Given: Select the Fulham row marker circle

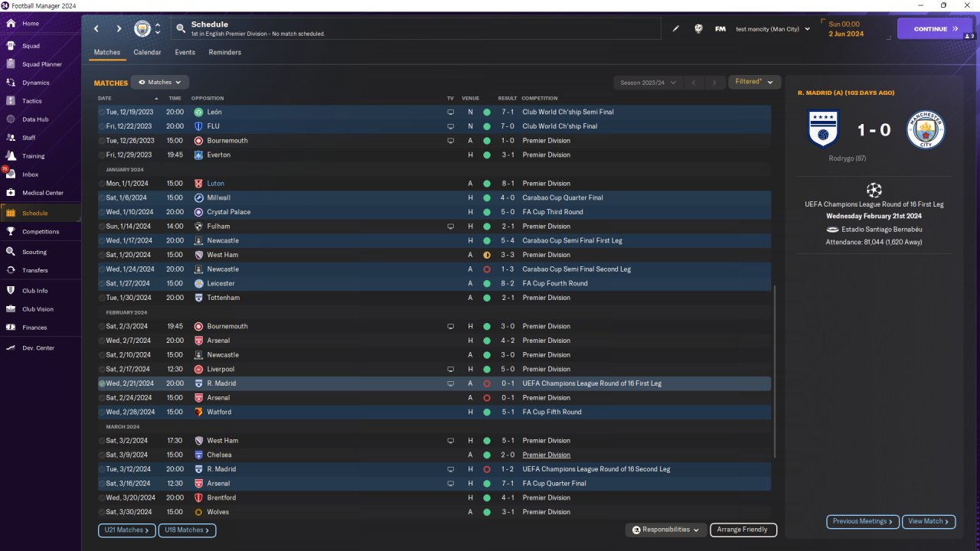Looking at the screenshot, I should tap(102, 227).
